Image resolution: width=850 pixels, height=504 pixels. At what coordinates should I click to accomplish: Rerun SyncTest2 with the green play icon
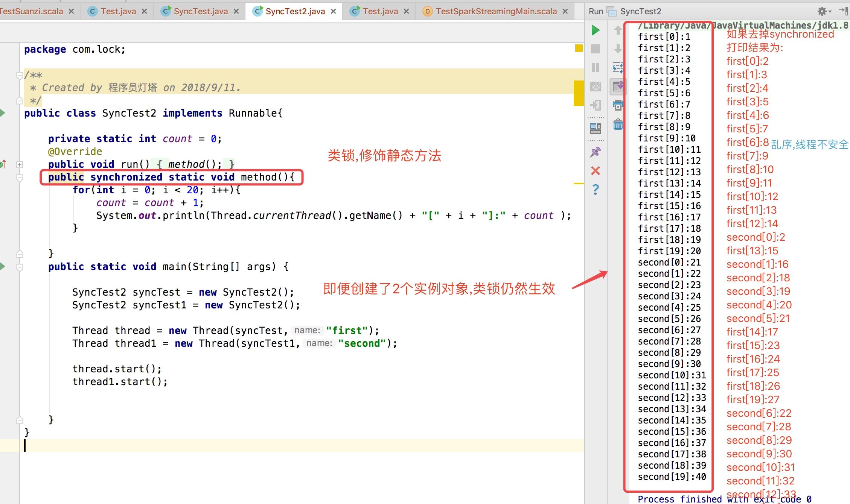point(595,30)
